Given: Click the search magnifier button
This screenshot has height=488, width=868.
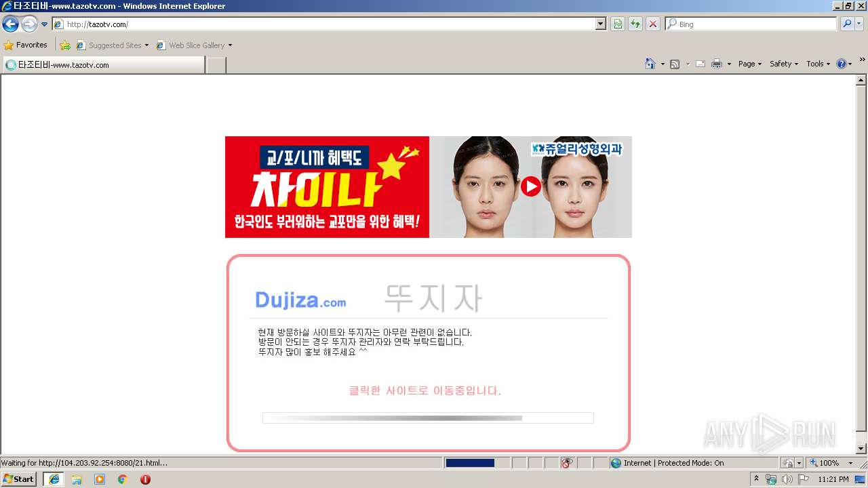Looking at the screenshot, I should (846, 24).
